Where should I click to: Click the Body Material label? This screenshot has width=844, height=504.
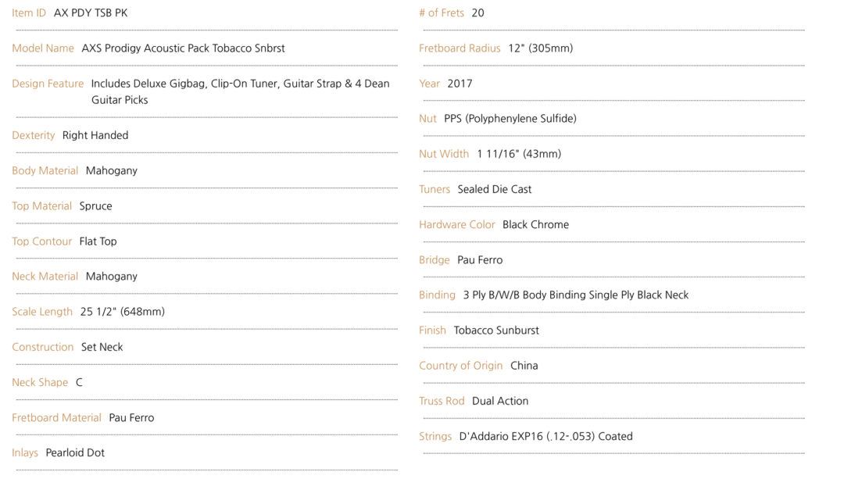click(x=45, y=170)
